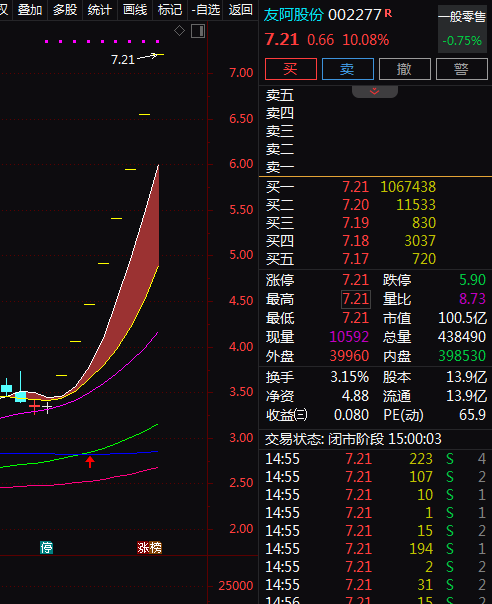
Task: Click the red up arrow signal on chart
Action: pyautogui.click(x=90, y=461)
